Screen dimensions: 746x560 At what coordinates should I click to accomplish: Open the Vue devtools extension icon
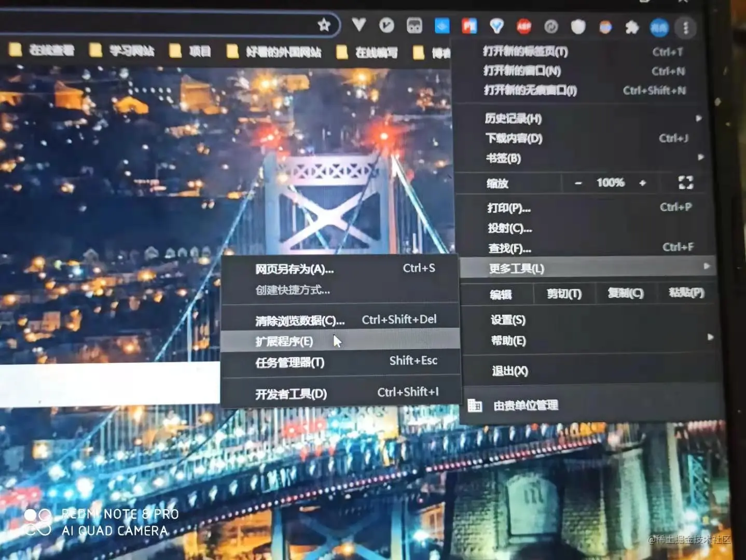(x=358, y=24)
